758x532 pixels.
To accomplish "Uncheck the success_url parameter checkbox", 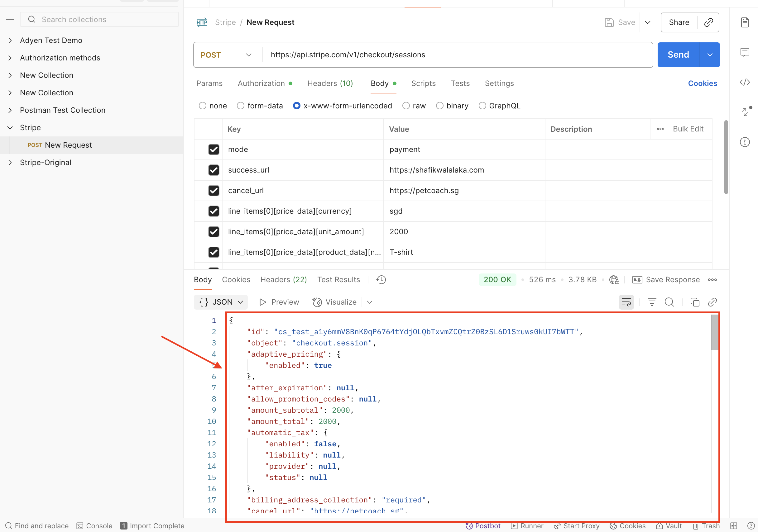I will [x=213, y=170].
